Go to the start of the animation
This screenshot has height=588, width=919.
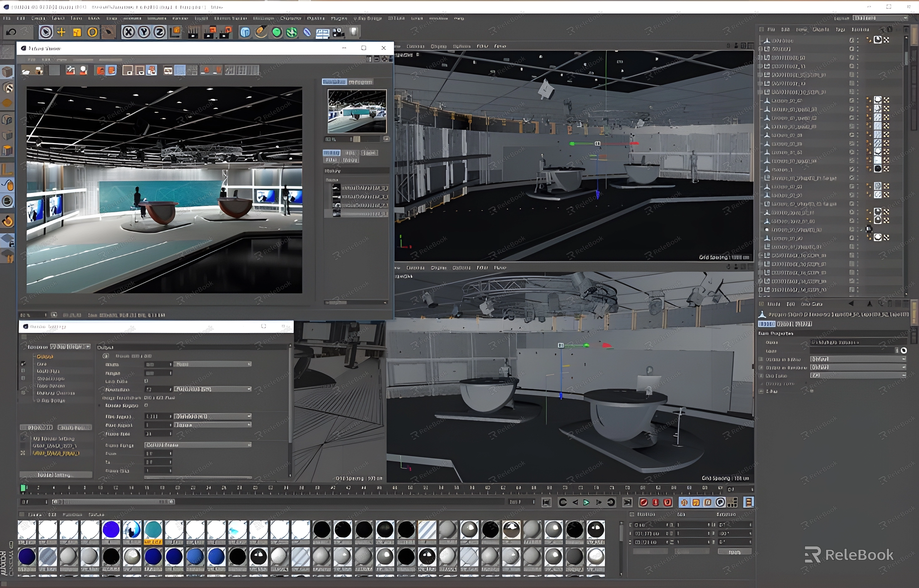(547, 502)
